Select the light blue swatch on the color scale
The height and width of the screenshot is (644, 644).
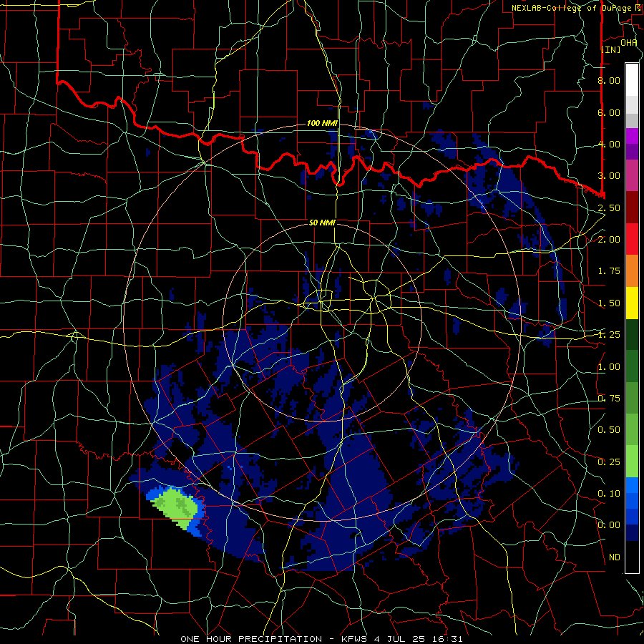tap(632, 485)
